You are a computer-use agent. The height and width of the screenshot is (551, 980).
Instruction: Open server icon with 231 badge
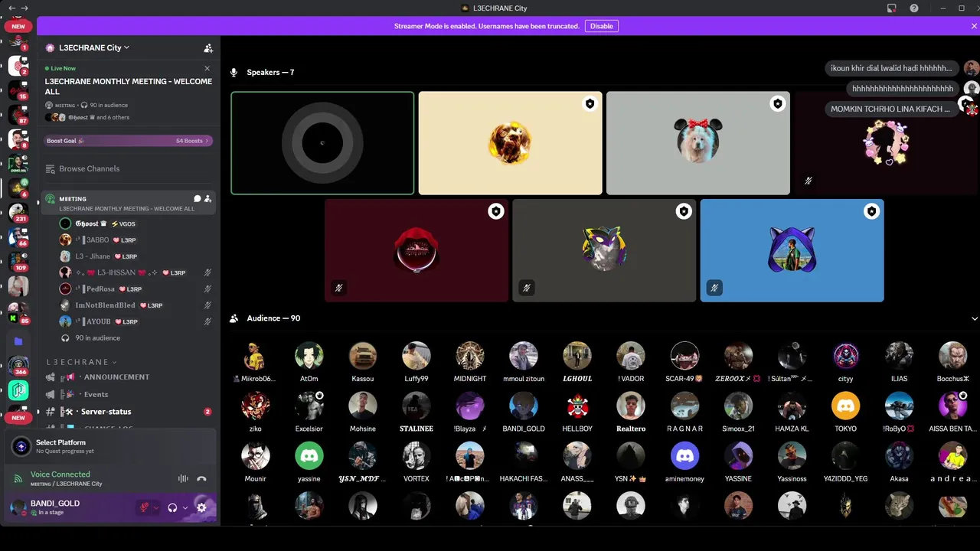click(x=18, y=214)
